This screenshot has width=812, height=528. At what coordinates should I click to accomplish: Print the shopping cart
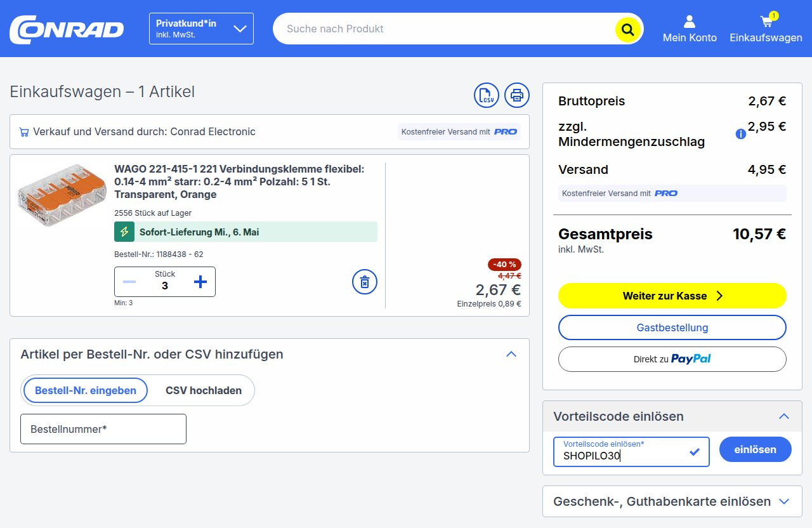(x=517, y=95)
